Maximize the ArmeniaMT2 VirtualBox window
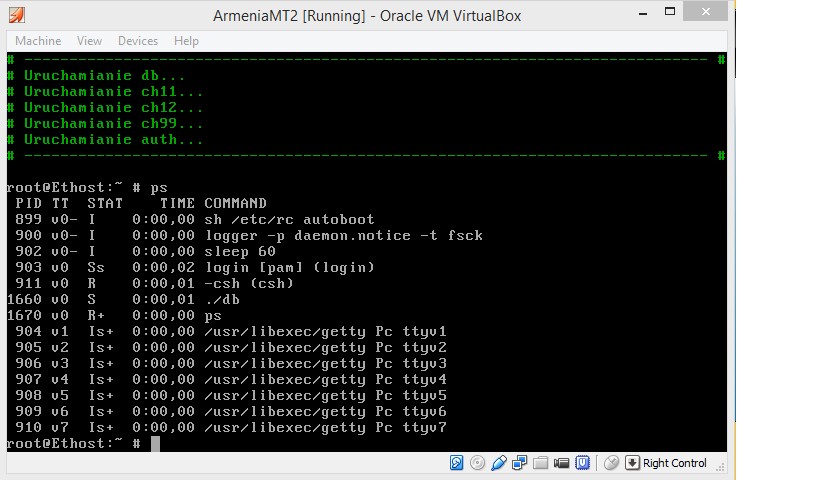Image resolution: width=819 pixels, height=480 pixels. [670, 11]
